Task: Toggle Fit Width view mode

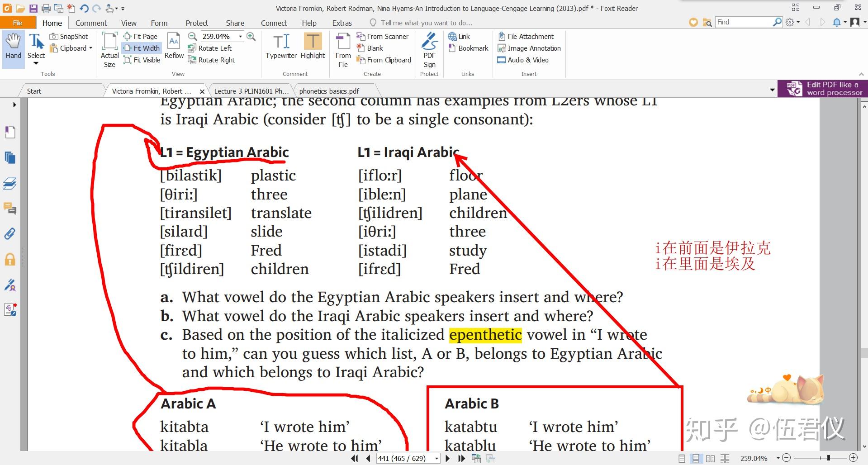Action: tap(142, 48)
